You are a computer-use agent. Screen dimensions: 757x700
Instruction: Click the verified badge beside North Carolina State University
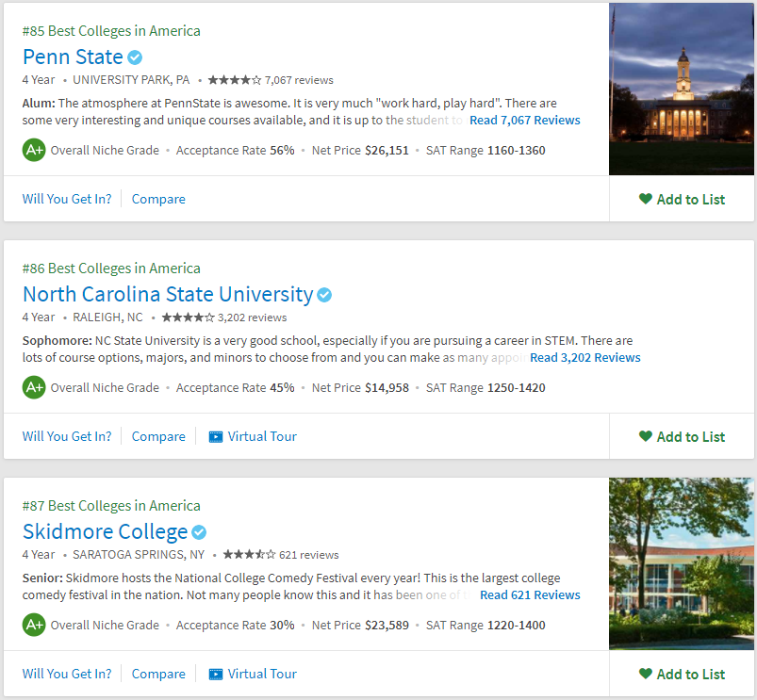[324, 295]
